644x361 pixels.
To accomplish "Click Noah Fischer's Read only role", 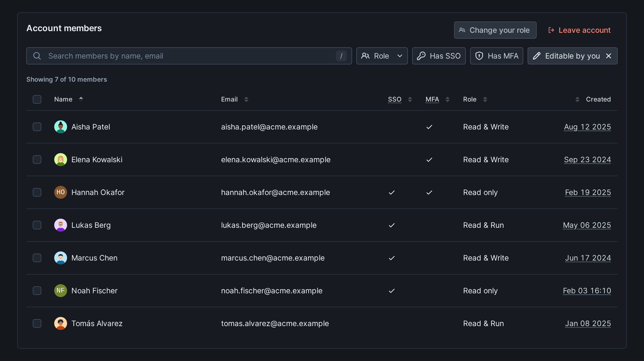I will pyautogui.click(x=480, y=291).
